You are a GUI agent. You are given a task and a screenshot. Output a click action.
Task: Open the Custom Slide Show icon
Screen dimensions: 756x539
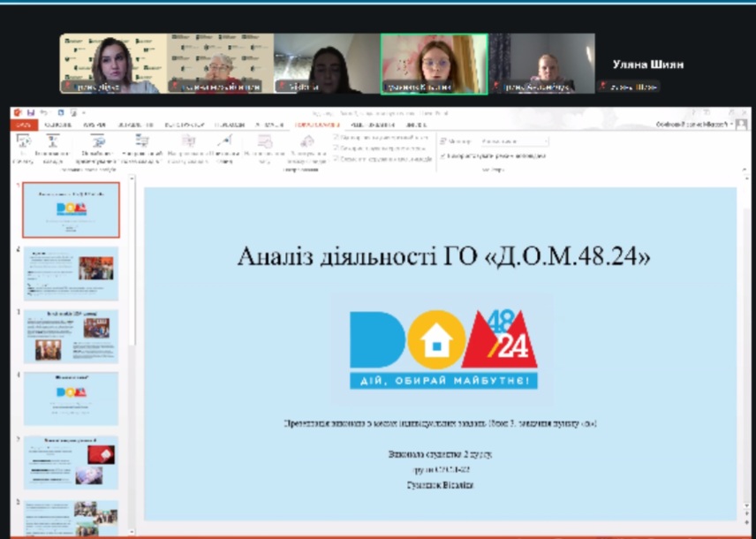(x=142, y=140)
